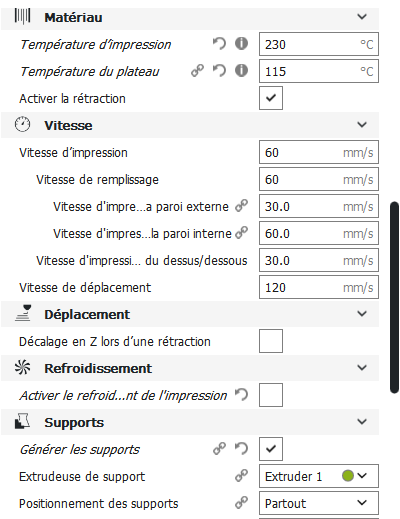
Task: Click link icon for paroi interne speed
Action: tap(241, 233)
